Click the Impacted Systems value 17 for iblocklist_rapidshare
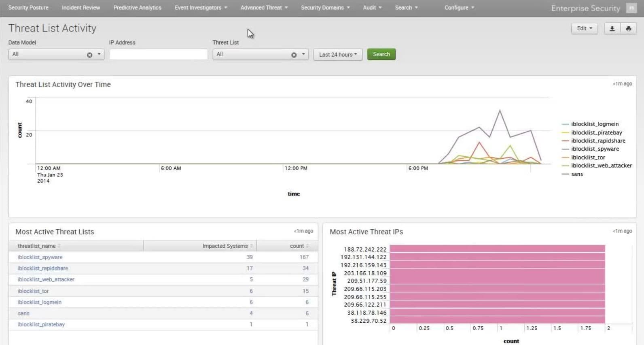 coord(250,268)
